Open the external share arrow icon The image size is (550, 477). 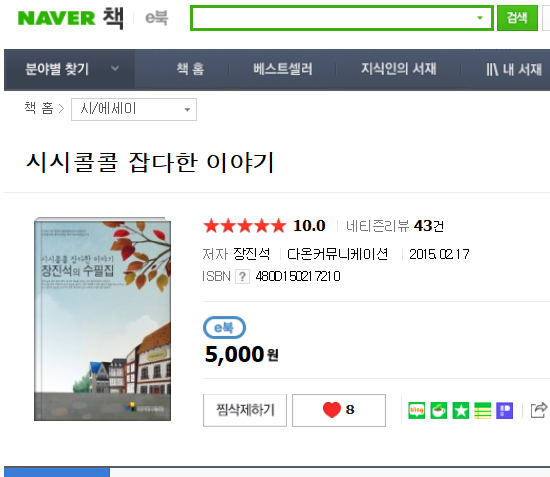539,410
